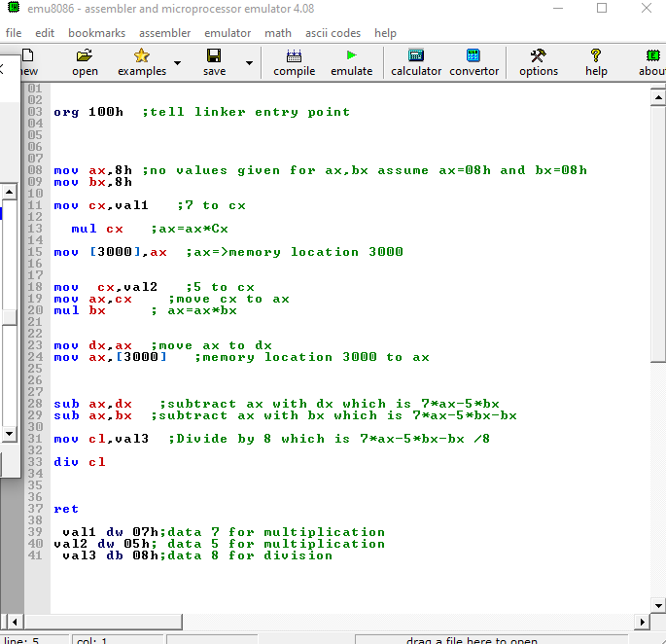
Task: Click the 'mov ax,cx' instruction
Action: pos(92,299)
